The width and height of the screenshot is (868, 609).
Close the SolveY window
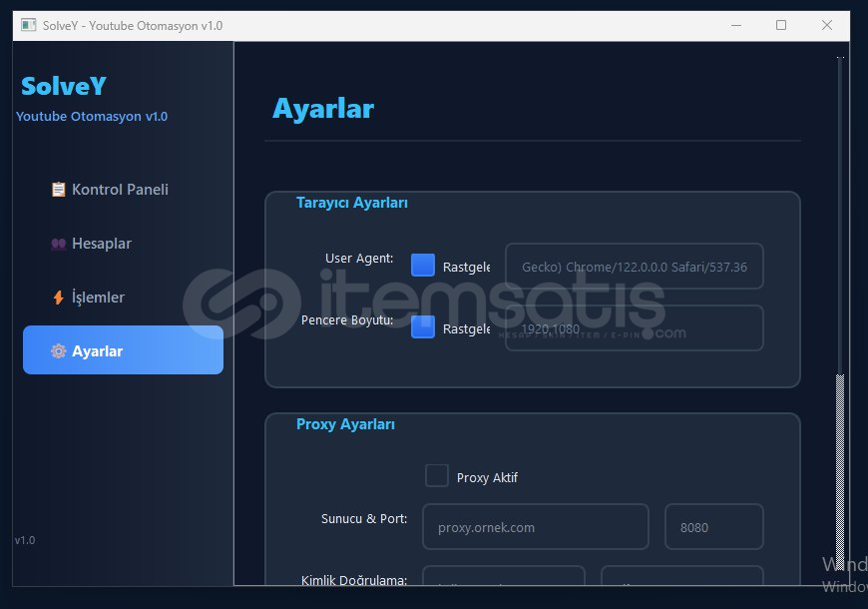tap(827, 26)
